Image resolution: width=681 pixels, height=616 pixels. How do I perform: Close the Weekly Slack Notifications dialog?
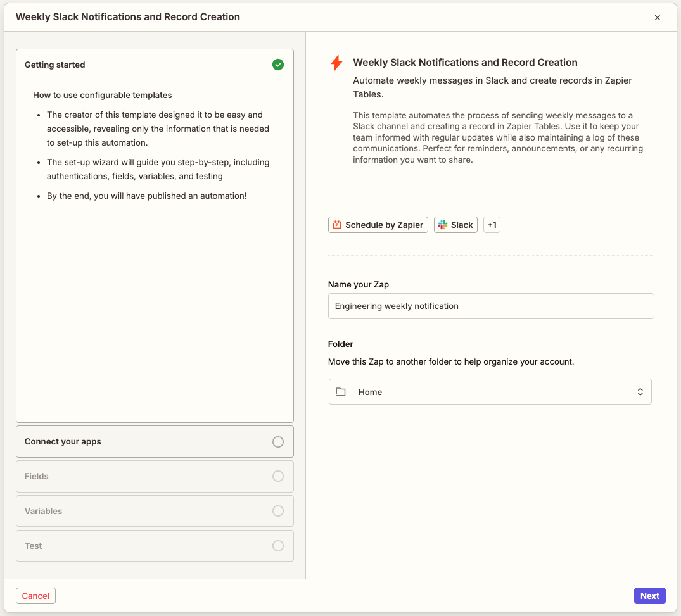[x=658, y=17]
